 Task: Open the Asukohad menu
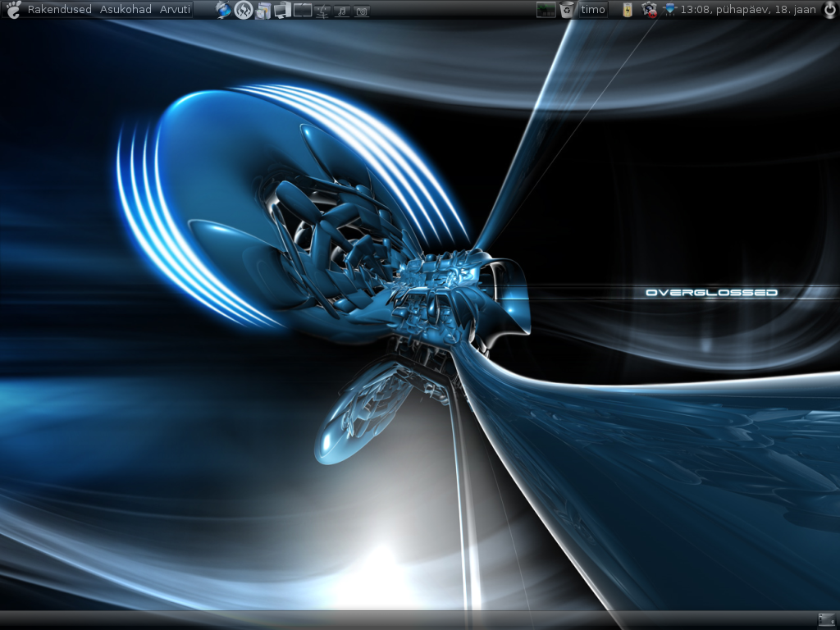pos(126,9)
